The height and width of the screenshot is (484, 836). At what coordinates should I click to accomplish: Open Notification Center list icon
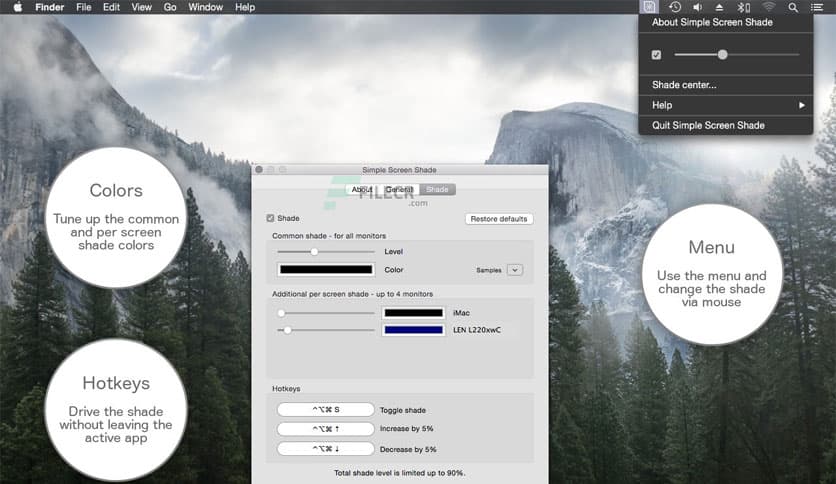coord(816,7)
